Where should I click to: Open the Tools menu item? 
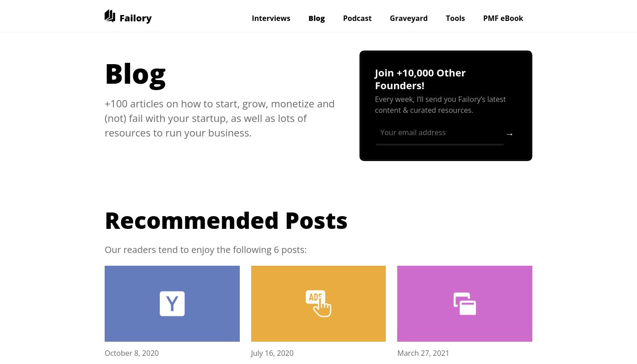coord(455,18)
